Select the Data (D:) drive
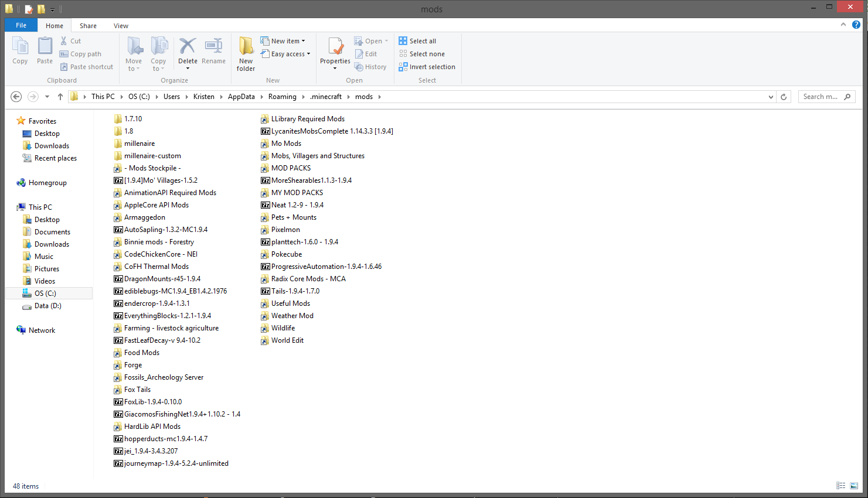Viewport: 868px width, 498px height. 42,306
